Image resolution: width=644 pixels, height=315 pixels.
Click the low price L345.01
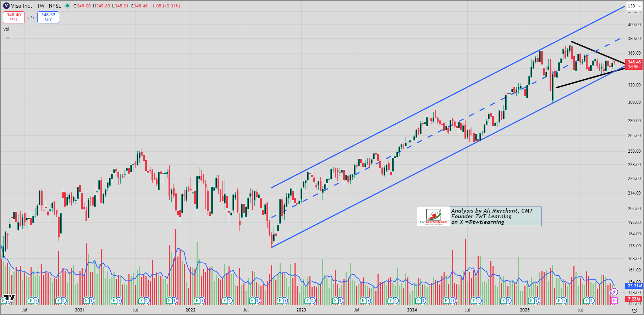[120, 6]
